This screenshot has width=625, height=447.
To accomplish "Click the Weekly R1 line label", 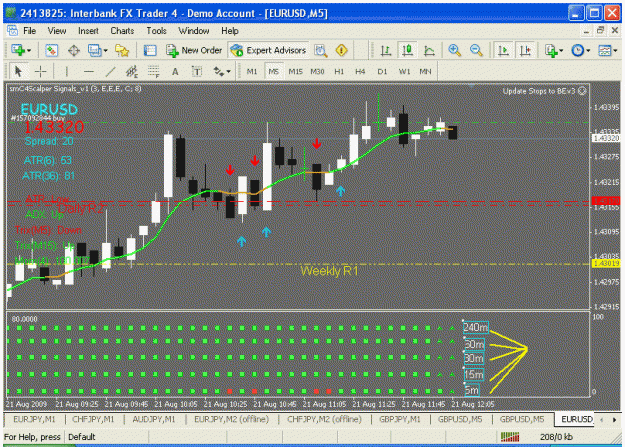I will click(x=329, y=272).
